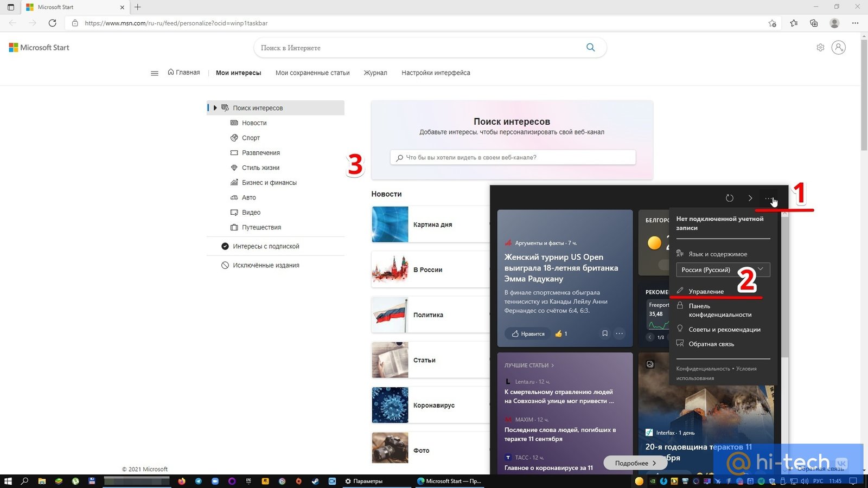Open the Edge profile avatar
Image resolution: width=868 pixels, height=488 pixels.
tap(834, 23)
